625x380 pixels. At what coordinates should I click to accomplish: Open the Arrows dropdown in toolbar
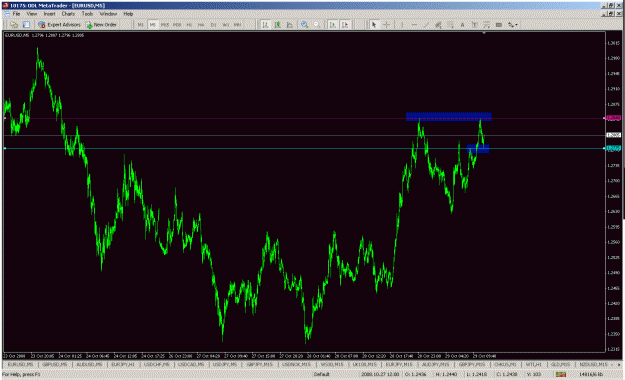513,25
